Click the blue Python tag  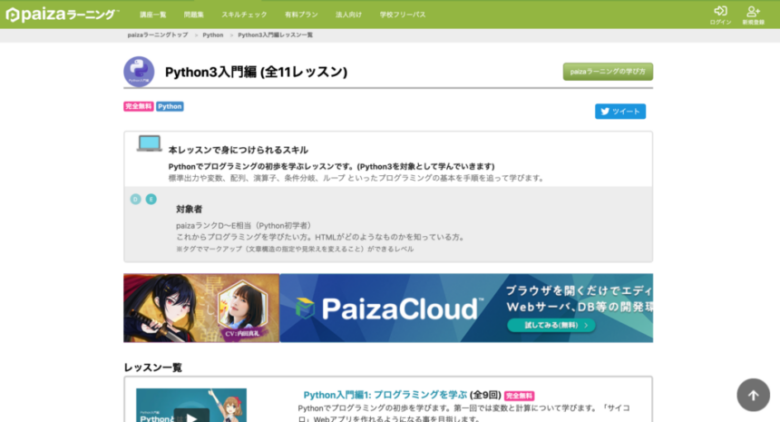point(170,106)
